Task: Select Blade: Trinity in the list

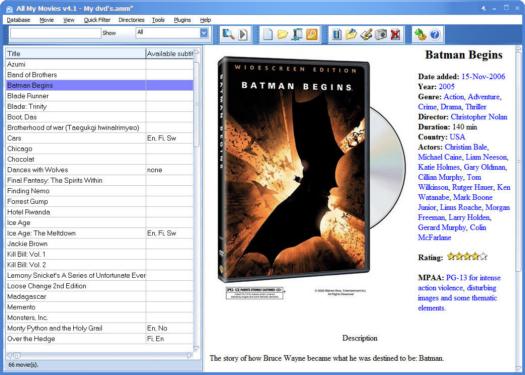Action: point(99,106)
